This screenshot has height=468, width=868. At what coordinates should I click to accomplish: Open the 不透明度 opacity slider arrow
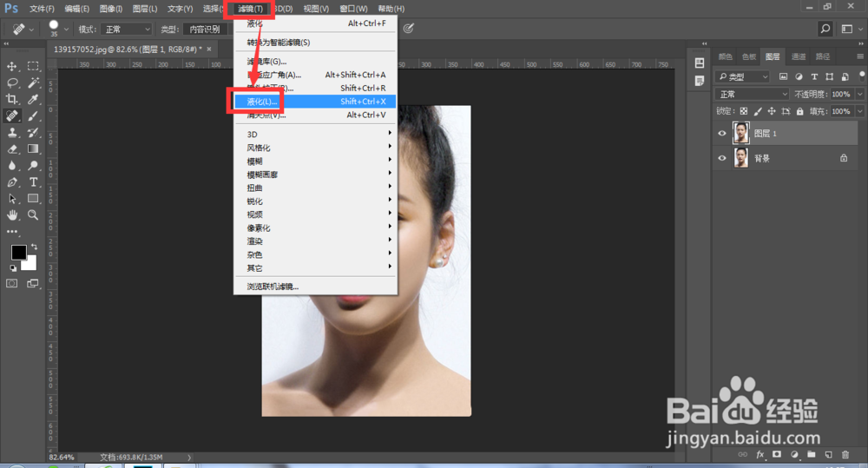859,94
